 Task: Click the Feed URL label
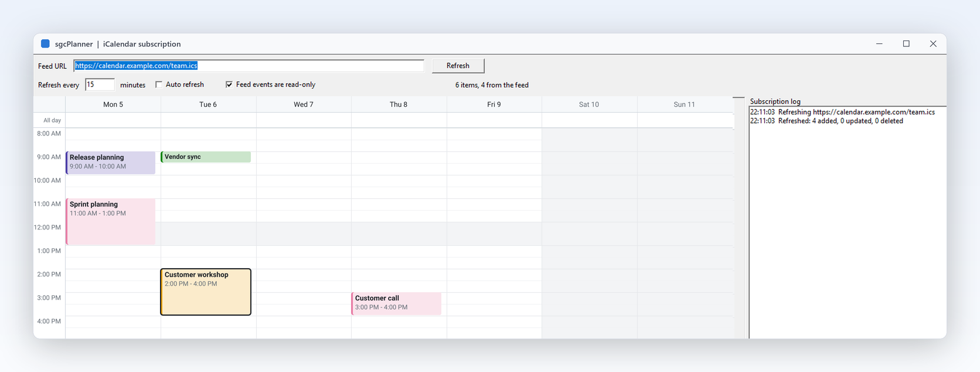click(x=52, y=66)
